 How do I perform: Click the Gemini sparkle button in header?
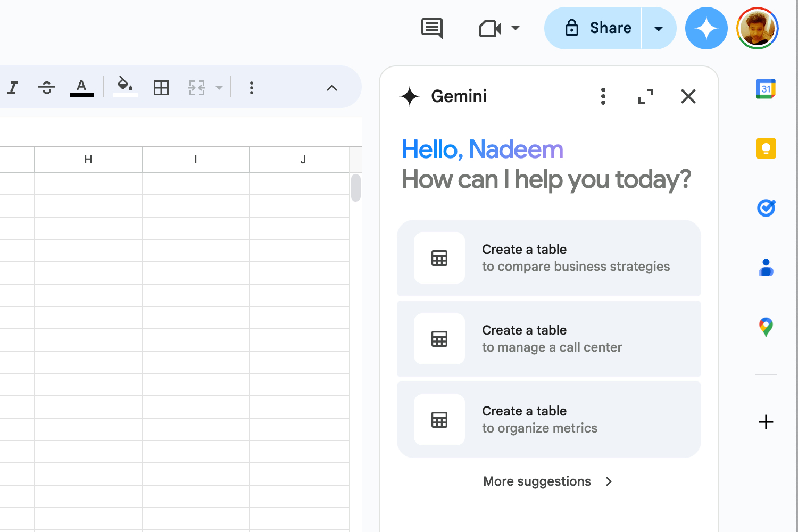point(706,29)
